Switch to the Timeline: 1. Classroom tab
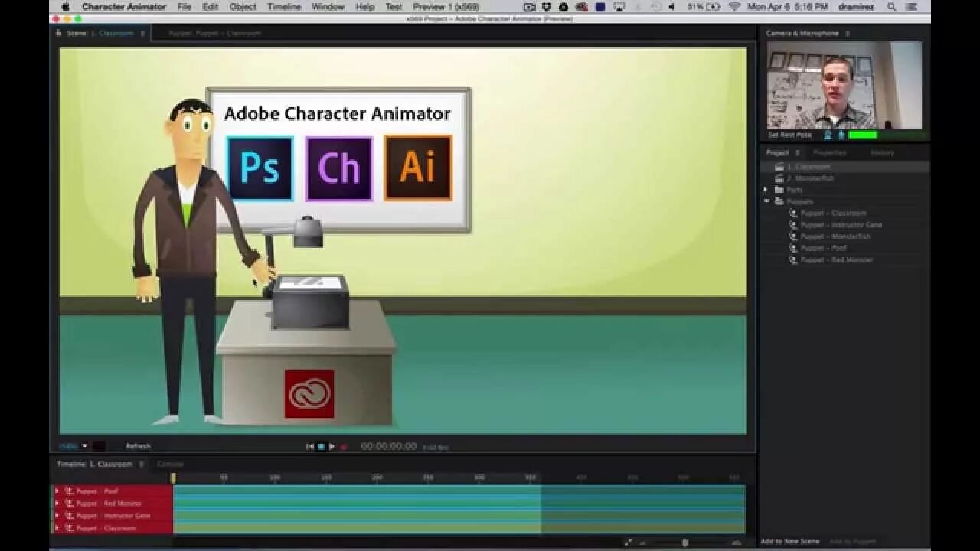 94,464
